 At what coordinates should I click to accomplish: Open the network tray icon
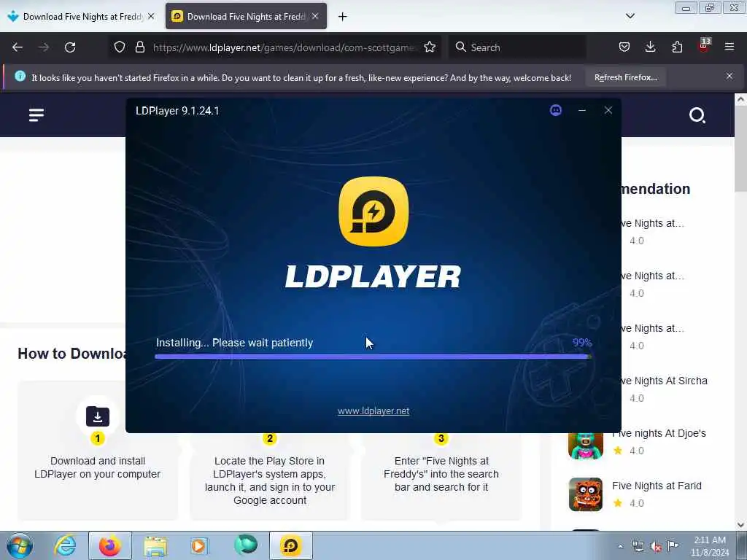[x=638, y=547]
